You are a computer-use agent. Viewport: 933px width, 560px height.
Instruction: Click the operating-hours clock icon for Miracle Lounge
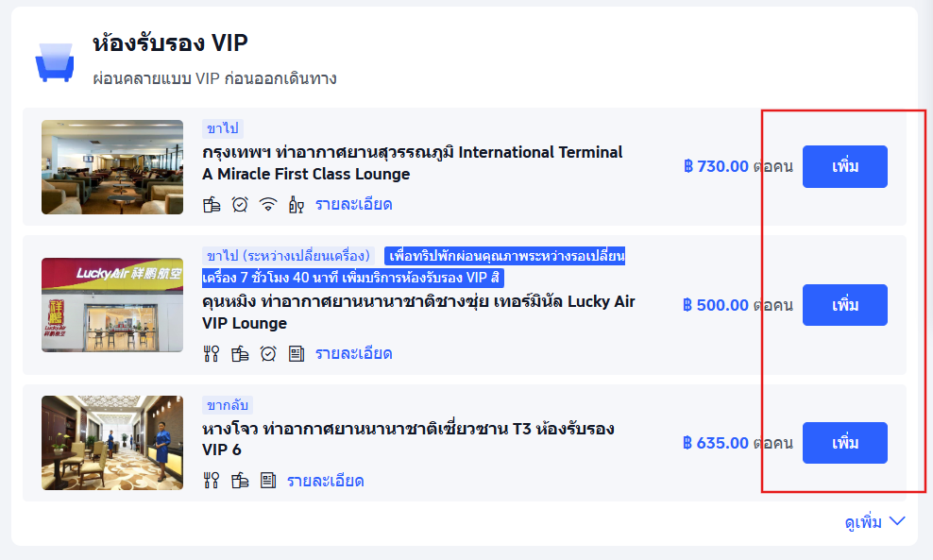[239, 203]
